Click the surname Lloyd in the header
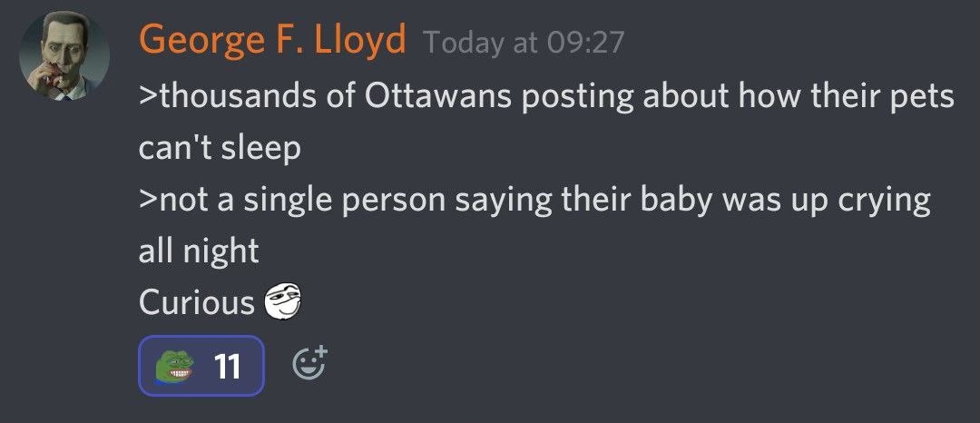The width and height of the screenshot is (980, 423). point(359,39)
